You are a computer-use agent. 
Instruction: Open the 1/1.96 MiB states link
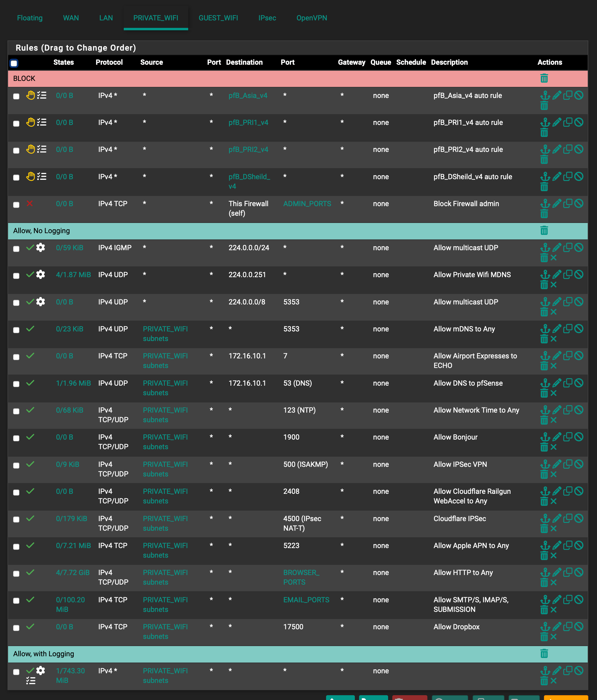(x=73, y=383)
